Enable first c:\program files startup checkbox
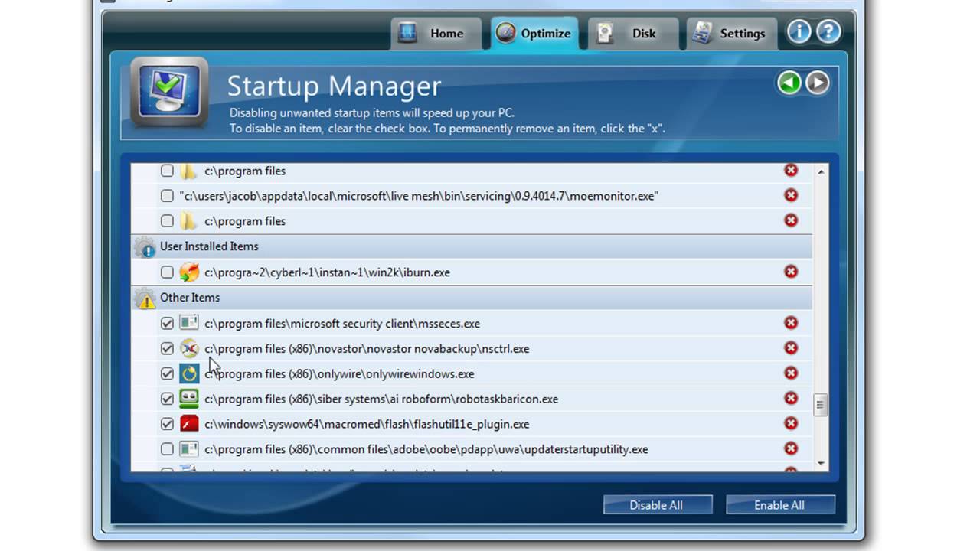Image resolution: width=980 pixels, height=551 pixels. pos(167,171)
